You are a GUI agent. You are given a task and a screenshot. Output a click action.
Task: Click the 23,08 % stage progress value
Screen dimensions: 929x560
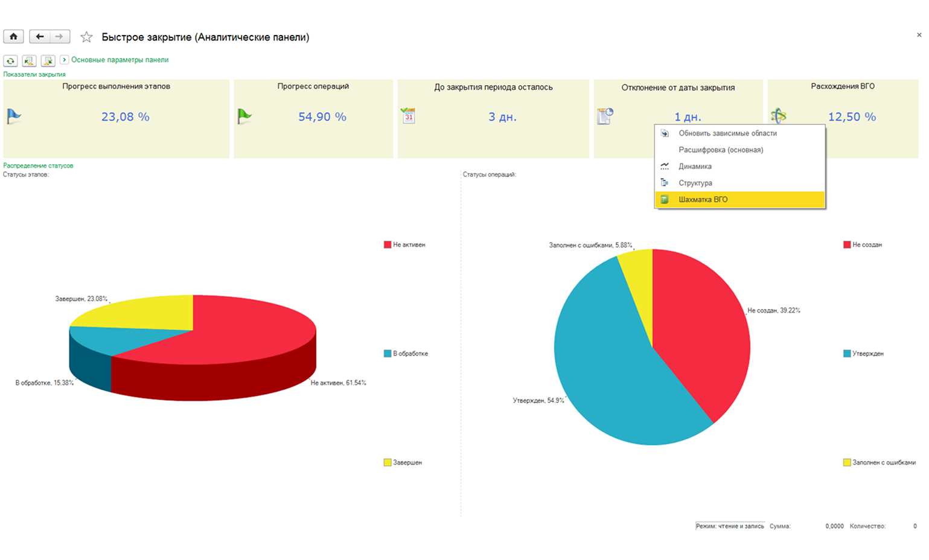[125, 117]
